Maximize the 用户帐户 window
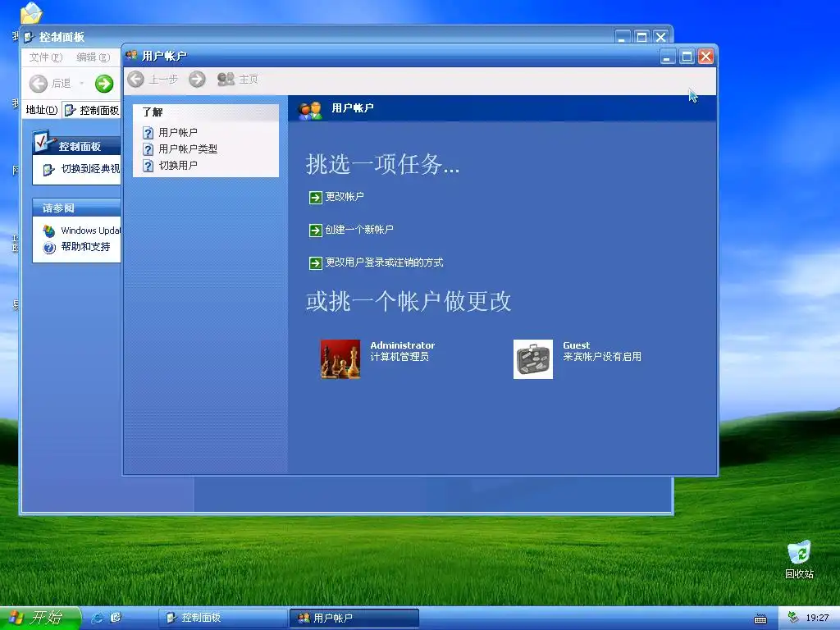Screen dimensions: 840x630 [x=687, y=57]
